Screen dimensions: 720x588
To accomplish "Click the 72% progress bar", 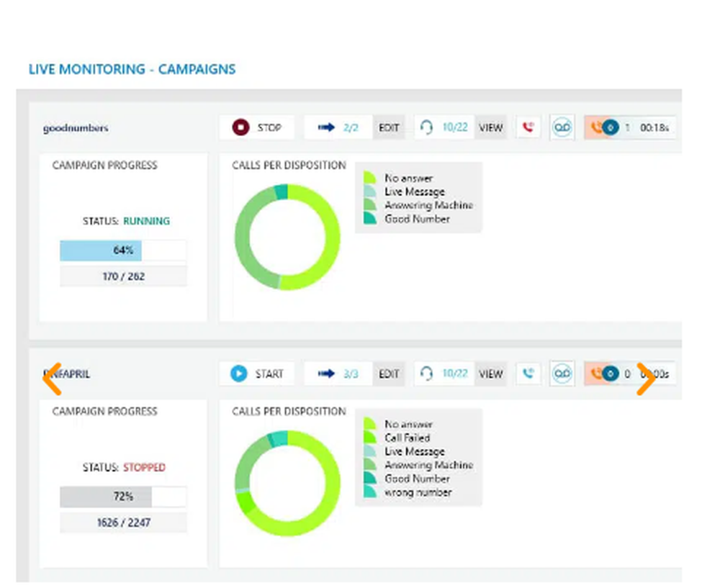I will click(123, 497).
